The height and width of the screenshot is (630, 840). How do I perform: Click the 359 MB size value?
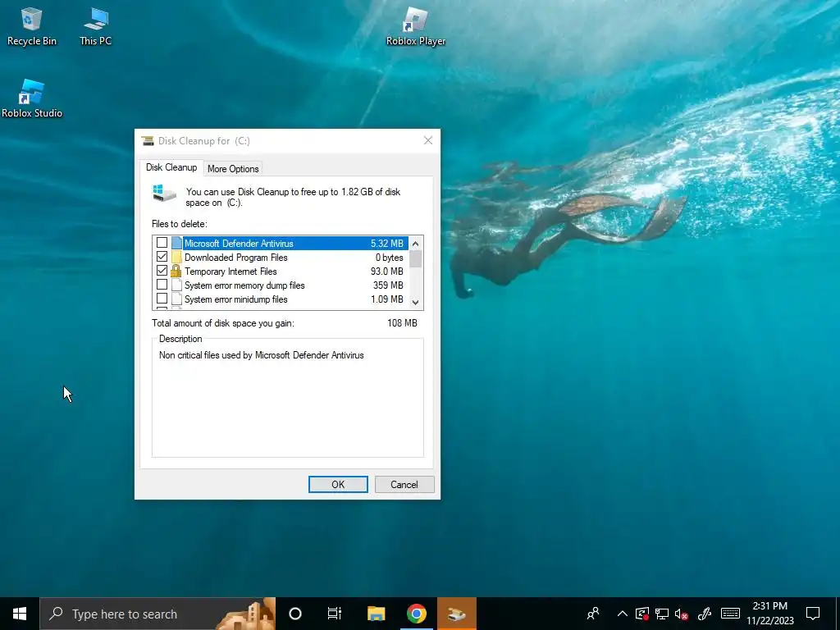pos(388,285)
